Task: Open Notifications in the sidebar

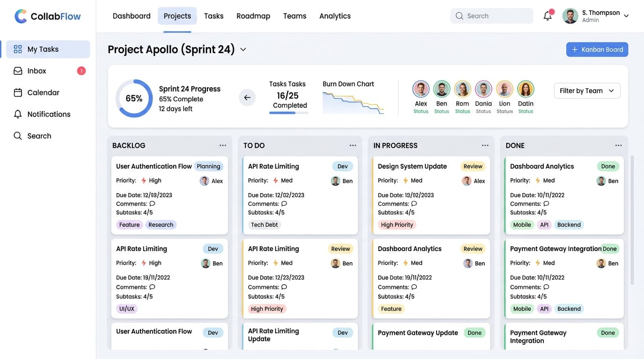Action: [48, 114]
